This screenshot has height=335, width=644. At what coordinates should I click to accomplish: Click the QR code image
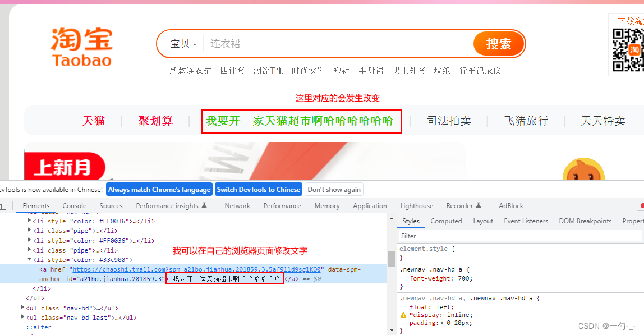(x=628, y=50)
